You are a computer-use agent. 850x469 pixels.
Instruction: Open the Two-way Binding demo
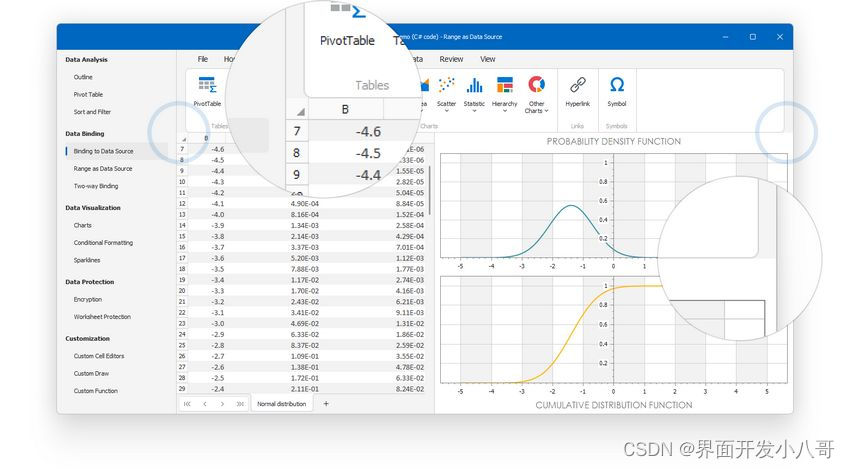pyautogui.click(x=96, y=186)
